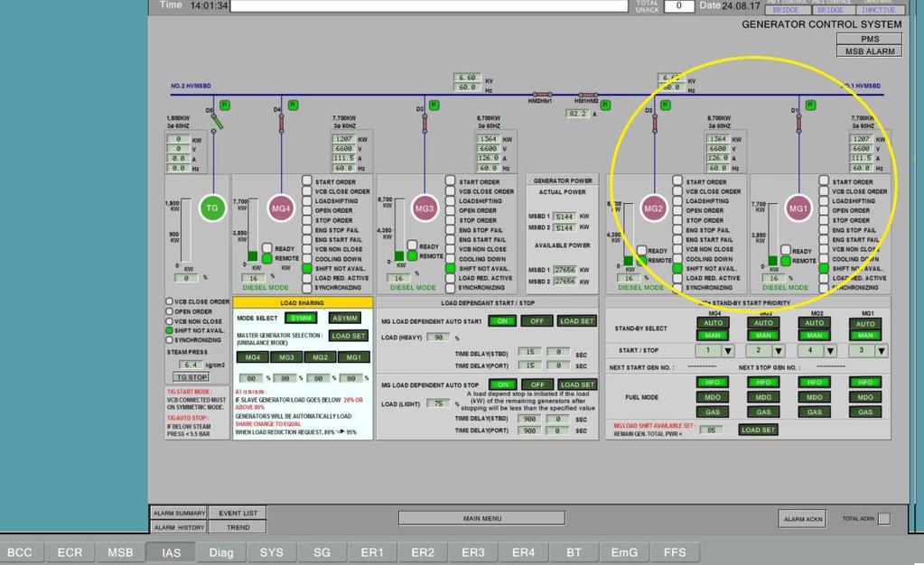924x565 pixels.
Task: Open the PMS page button
Action: tap(870, 39)
